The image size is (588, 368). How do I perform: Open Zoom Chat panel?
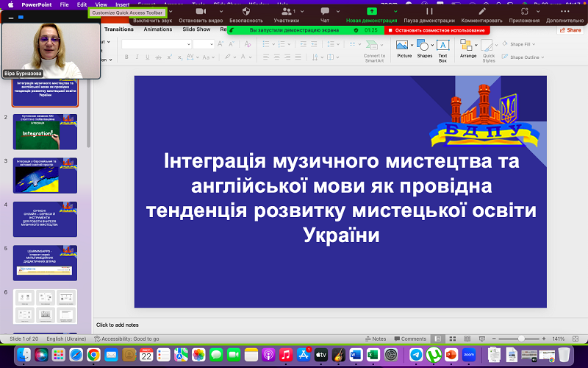pyautogui.click(x=325, y=15)
